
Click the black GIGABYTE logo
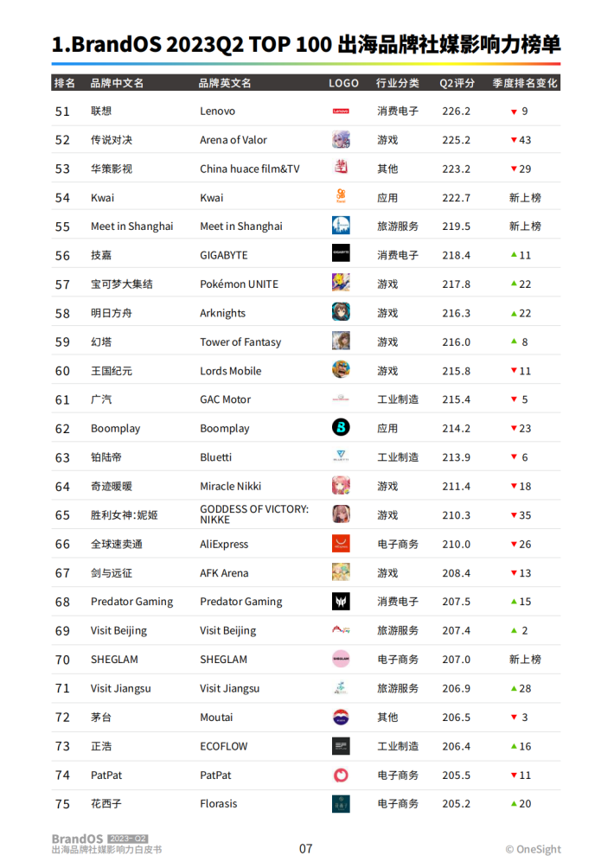[341, 252]
